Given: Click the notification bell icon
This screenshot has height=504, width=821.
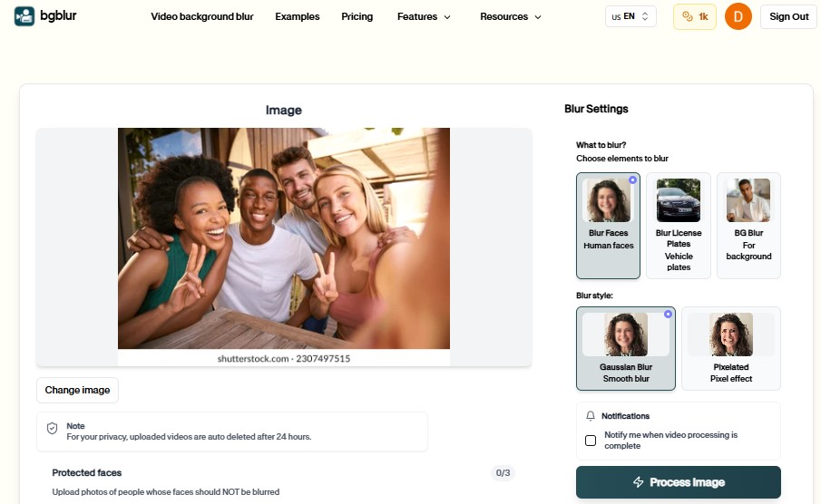Looking at the screenshot, I should 590,416.
